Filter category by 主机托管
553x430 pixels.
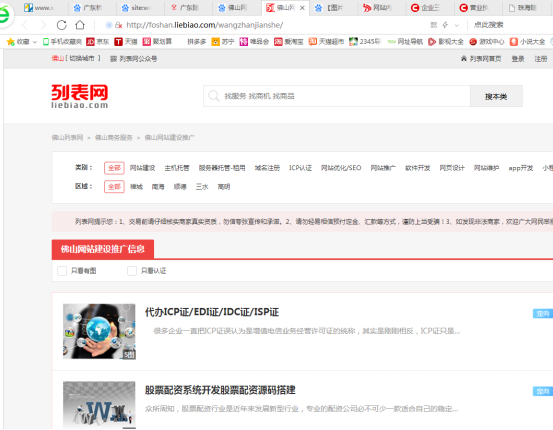(x=177, y=168)
